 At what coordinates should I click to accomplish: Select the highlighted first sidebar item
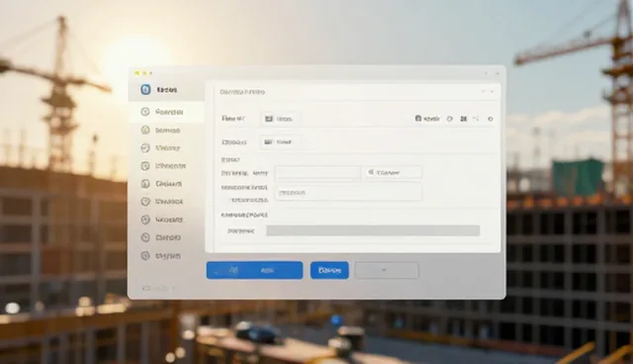click(x=166, y=112)
